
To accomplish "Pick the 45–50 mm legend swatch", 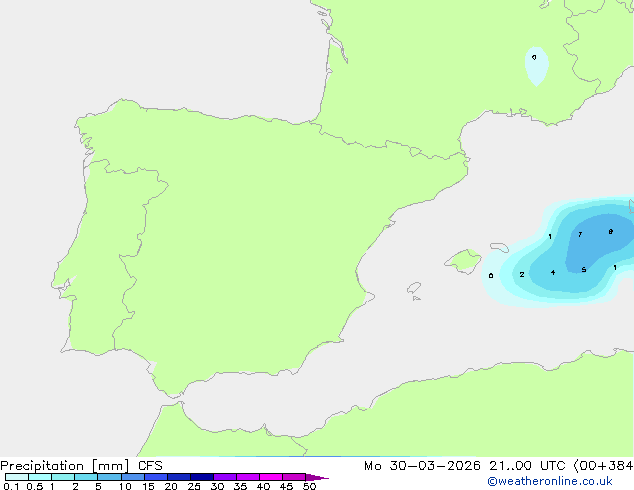I will pos(294,477).
